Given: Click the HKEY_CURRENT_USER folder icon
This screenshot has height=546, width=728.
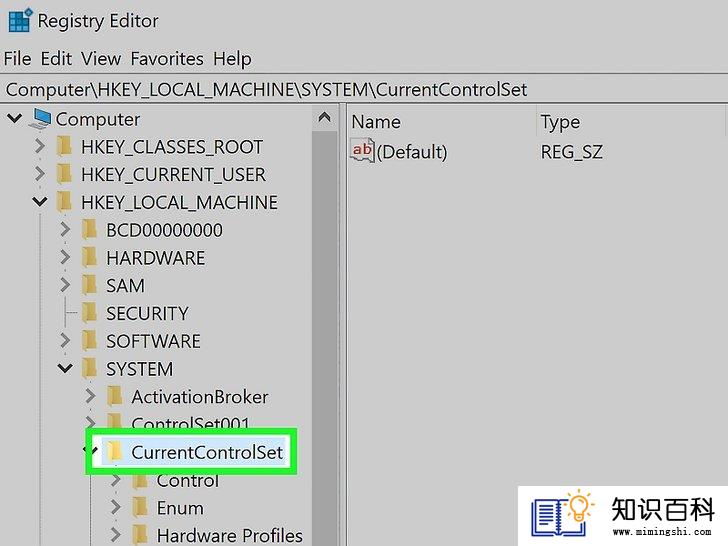Looking at the screenshot, I should (65, 175).
